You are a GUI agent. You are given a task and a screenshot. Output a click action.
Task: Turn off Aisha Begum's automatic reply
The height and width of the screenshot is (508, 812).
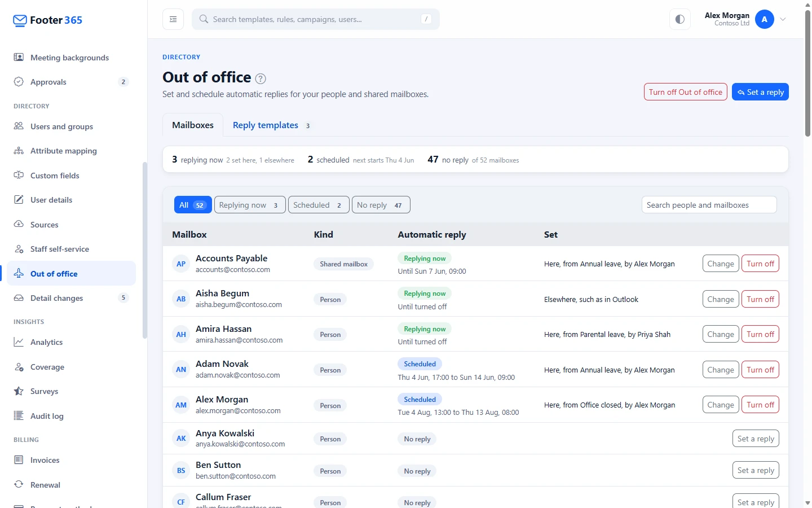[760, 299]
